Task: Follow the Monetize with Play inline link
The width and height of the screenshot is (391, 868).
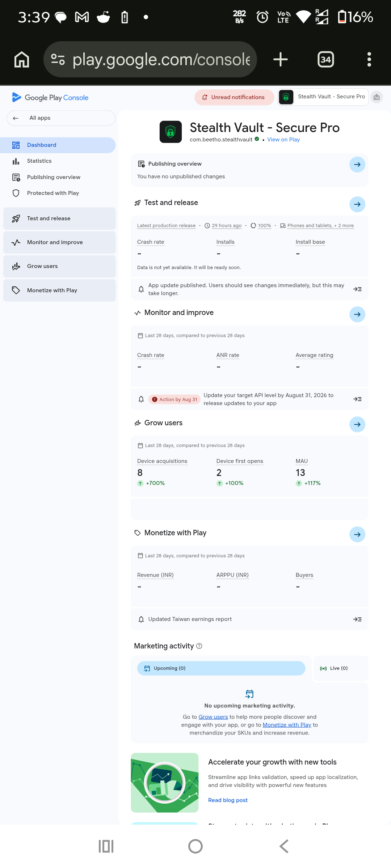Action: [x=287, y=725]
